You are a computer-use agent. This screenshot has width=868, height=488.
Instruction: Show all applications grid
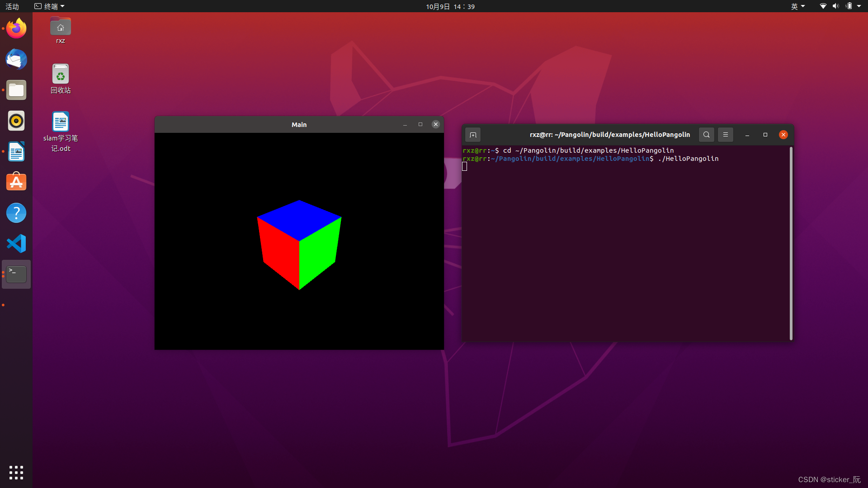[x=16, y=473]
